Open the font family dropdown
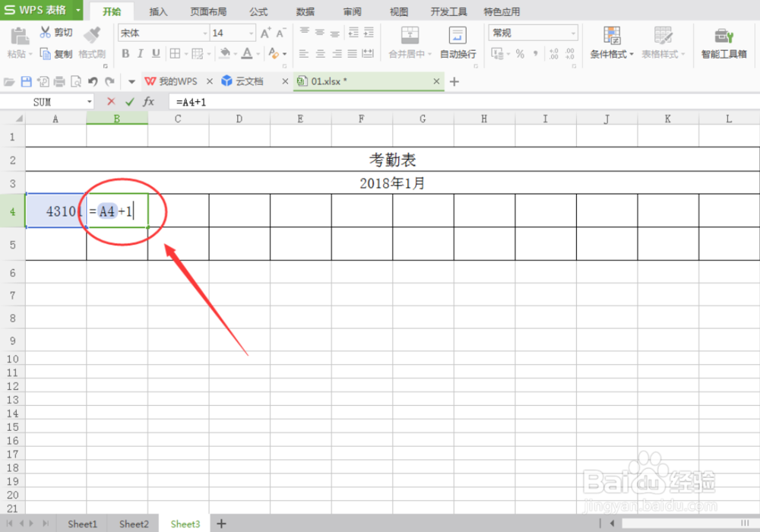Screen dimensions: 760x532 205,33
